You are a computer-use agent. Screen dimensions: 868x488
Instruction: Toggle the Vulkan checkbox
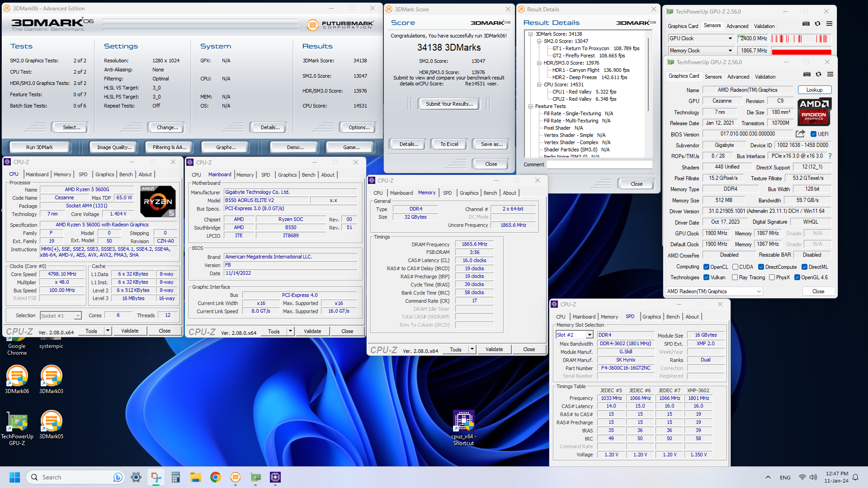click(706, 277)
